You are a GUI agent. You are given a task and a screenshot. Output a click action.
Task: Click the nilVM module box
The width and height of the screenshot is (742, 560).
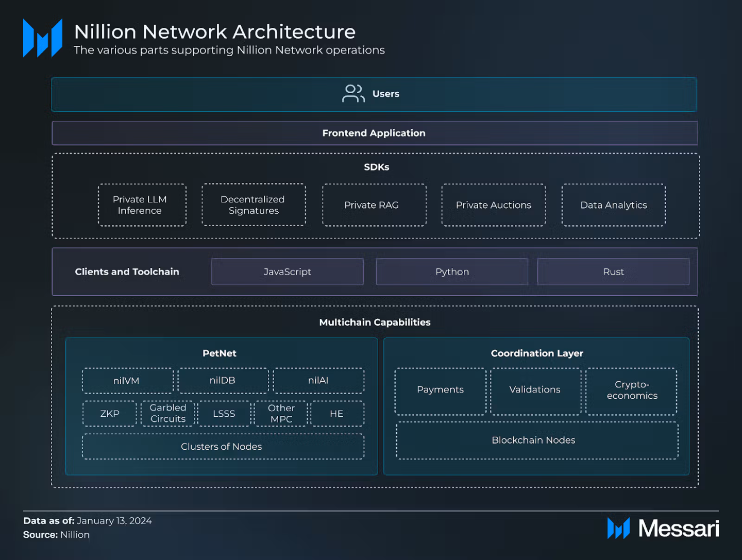[127, 381]
